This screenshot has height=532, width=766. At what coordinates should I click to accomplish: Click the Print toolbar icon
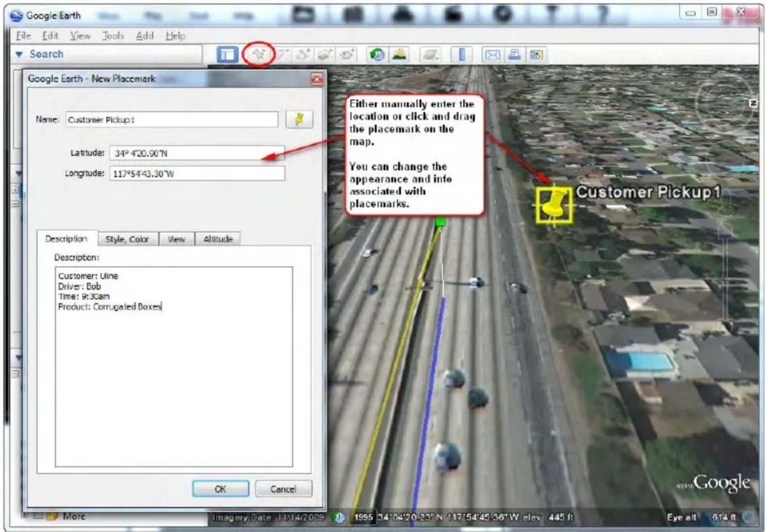[515, 54]
